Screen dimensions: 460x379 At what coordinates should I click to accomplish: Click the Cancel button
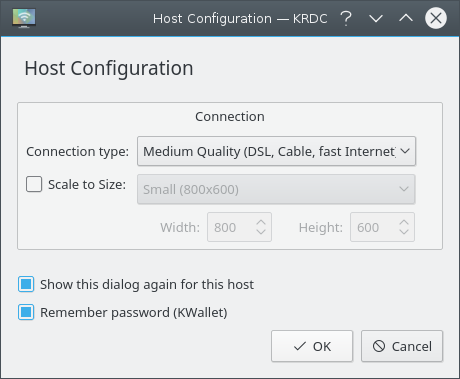[402, 346]
